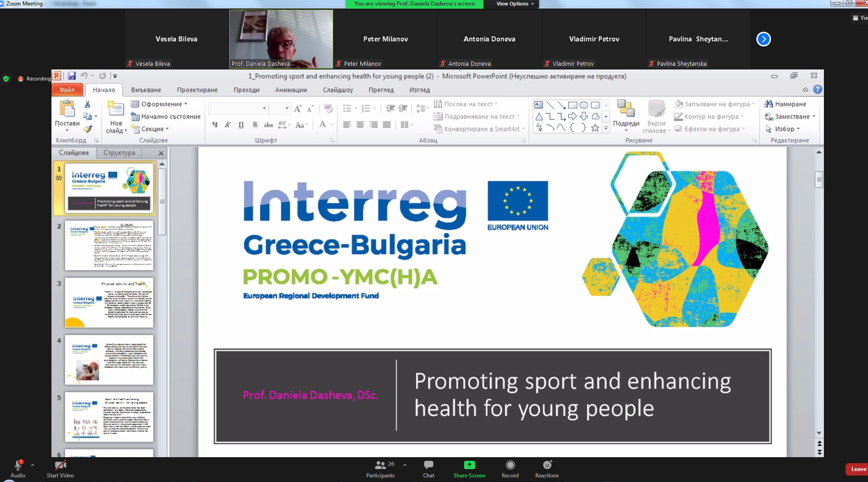Open Chat in Zoom toolbar
The width and height of the screenshot is (868, 482).
(429, 469)
